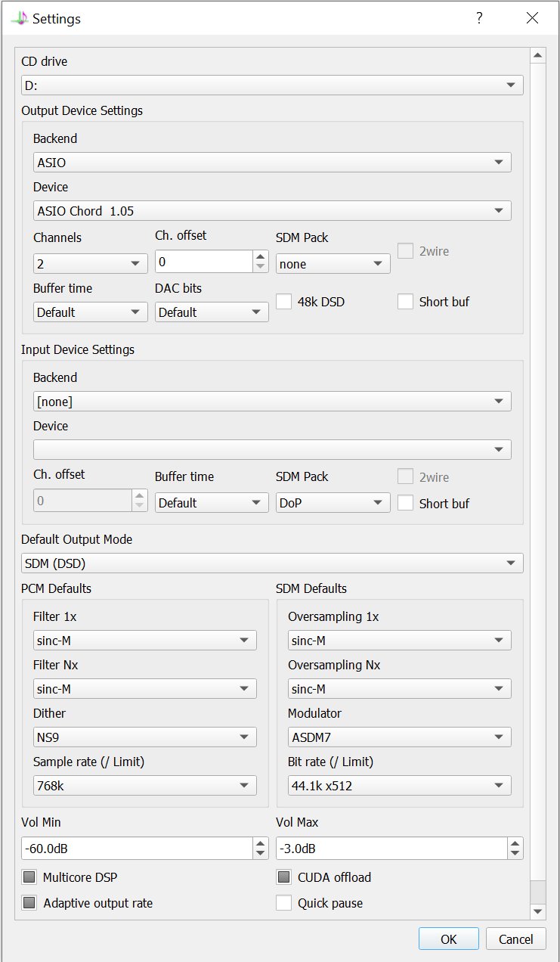Open the output Backend ASIO dropdown
Image resolution: width=560 pixels, height=962 pixels.
pyautogui.click(x=272, y=162)
